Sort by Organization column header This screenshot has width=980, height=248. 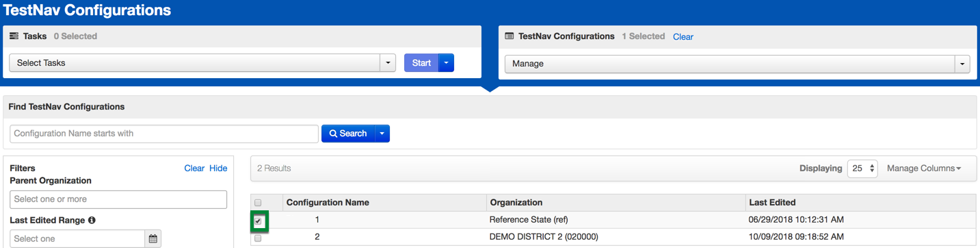516,203
